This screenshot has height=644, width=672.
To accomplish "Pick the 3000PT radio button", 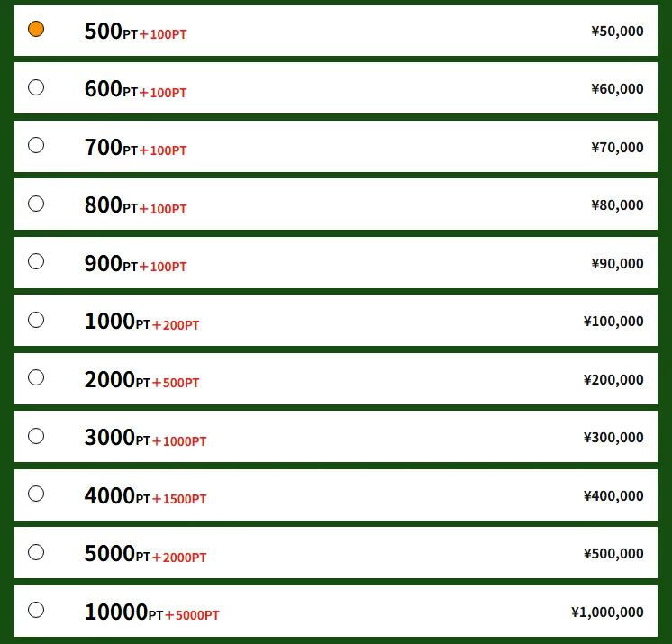I will tap(36, 436).
